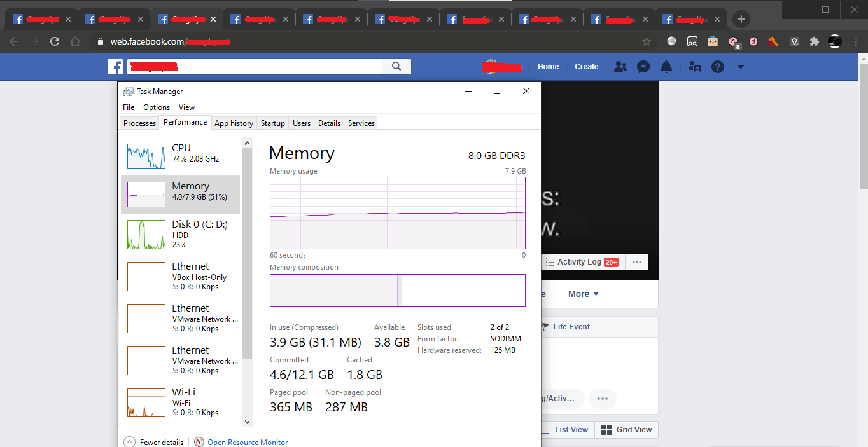The width and height of the screenshot is (868, 447).
Task: Click the Memory usage graph
Action: coord(398,213)
